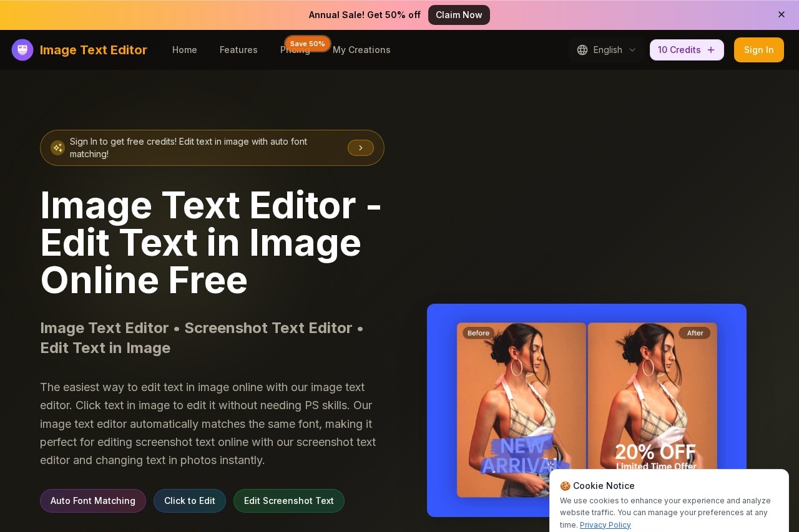This screenshot has width=799, height=532.
Task: Click the main heading 'Image Text Editor - Edit Text in Image Online Free'
Action: click(211, 242)
